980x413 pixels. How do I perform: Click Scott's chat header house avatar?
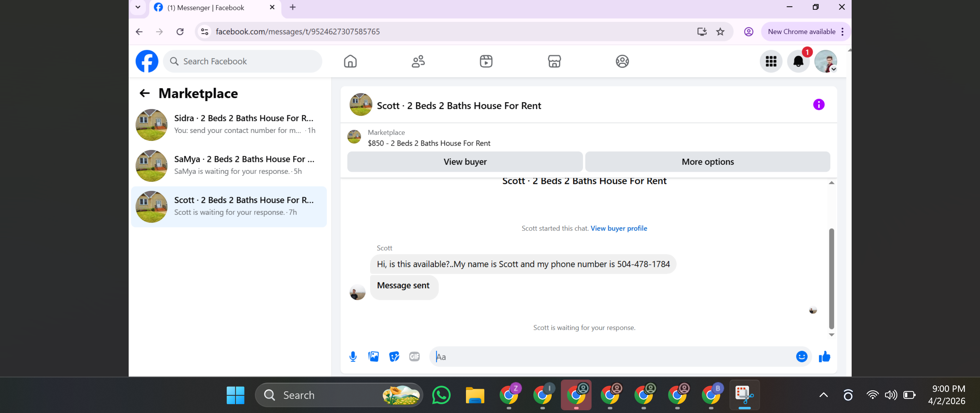click(361, 105)
